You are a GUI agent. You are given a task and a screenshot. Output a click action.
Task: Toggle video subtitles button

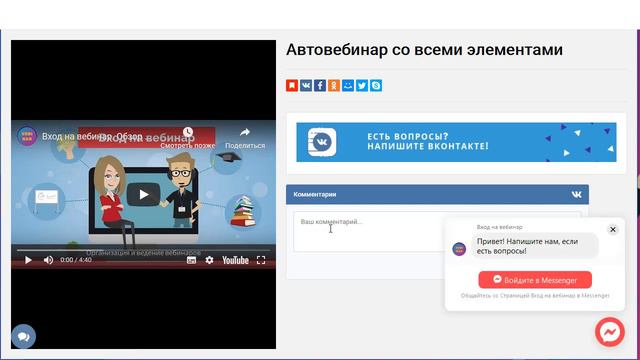[x=191, y=260]
